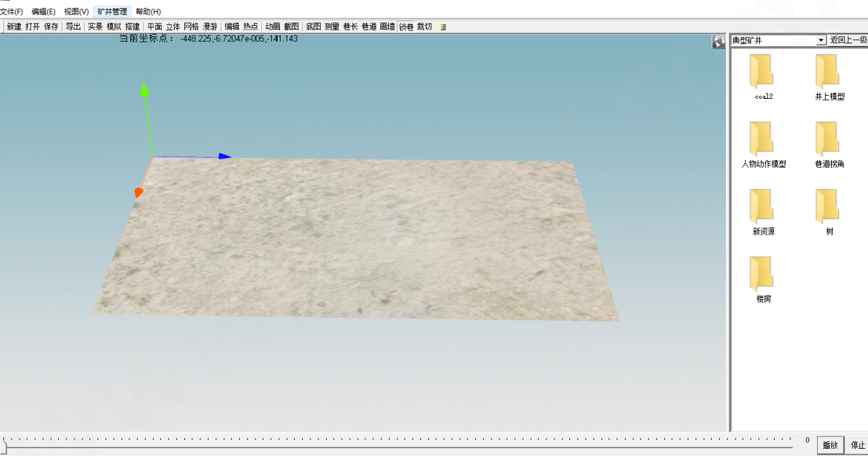The image size is (868, 456).
Task: Click the 停止 stop button
Action: click(858, 445)
